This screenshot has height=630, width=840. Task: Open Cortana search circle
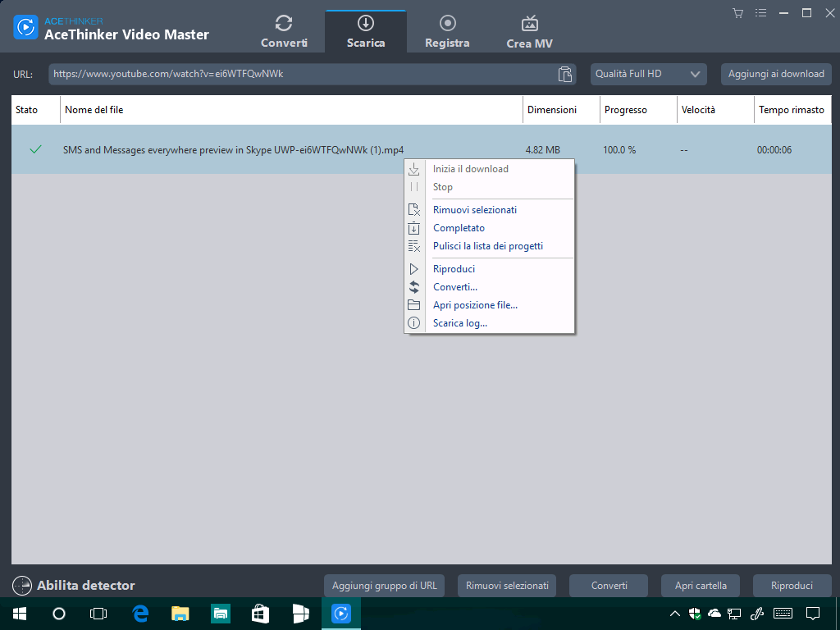tap(59, 614)
